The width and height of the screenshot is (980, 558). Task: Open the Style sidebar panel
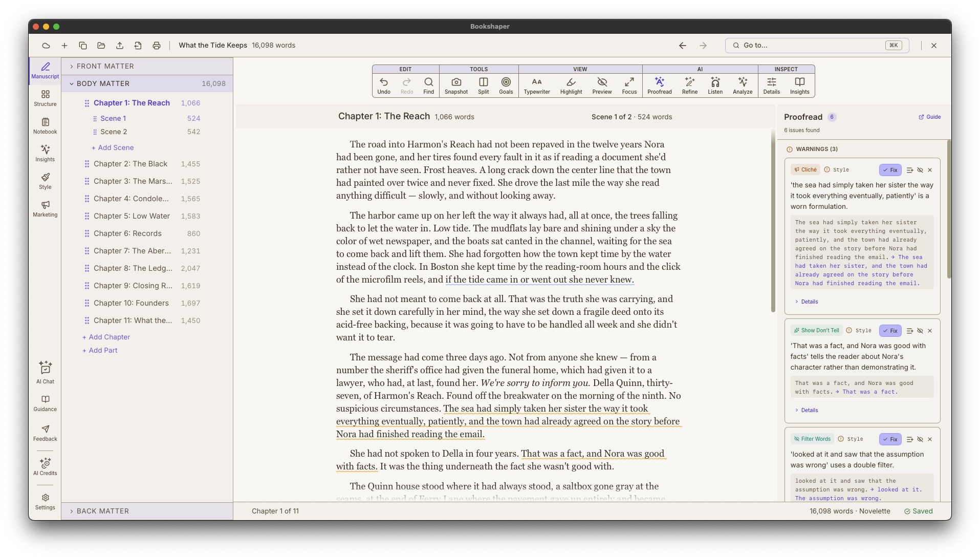point(45,181)
